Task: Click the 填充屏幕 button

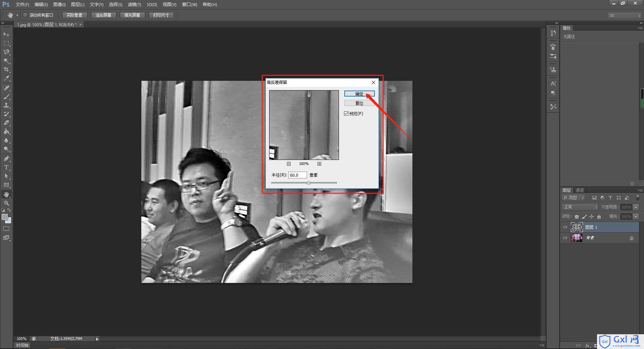Action: (132, 15)
